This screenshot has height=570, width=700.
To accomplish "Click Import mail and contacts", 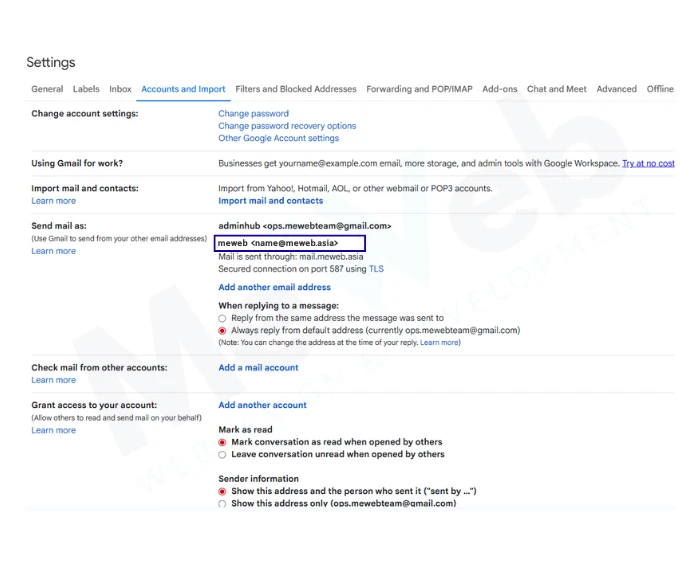I will [270, 201].
